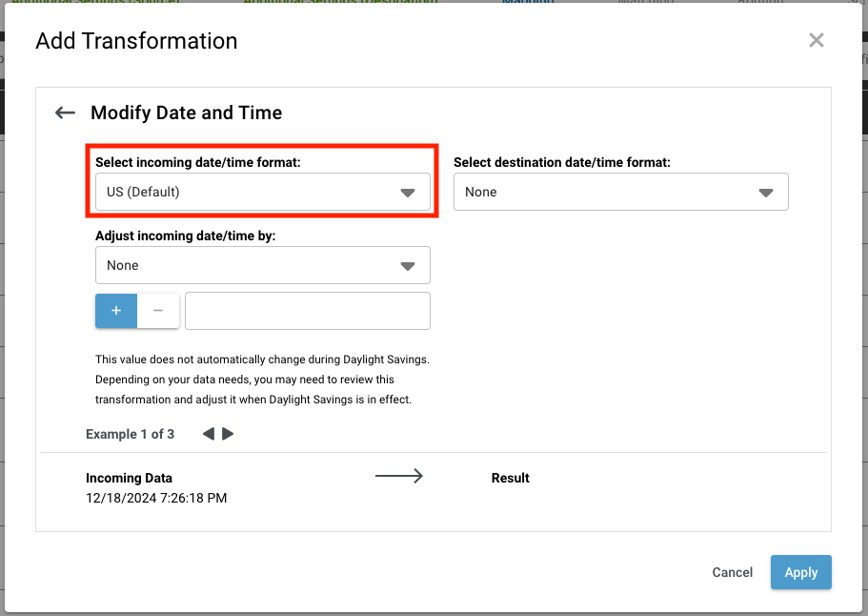Click the chevron on destination format selector
868x616 pixels.
point(767,192)
